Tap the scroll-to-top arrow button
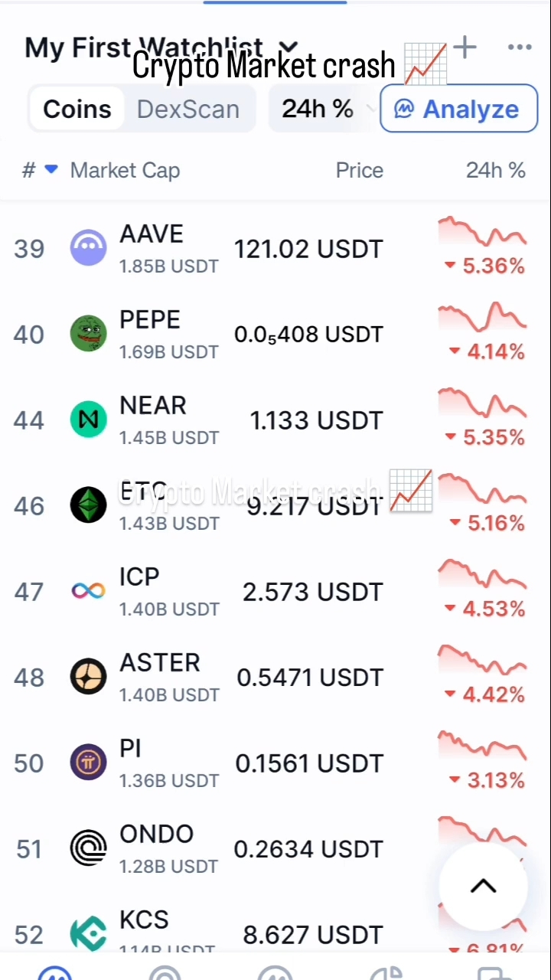The width and height of the screenshot is (551, 980). tap(483, 886)
